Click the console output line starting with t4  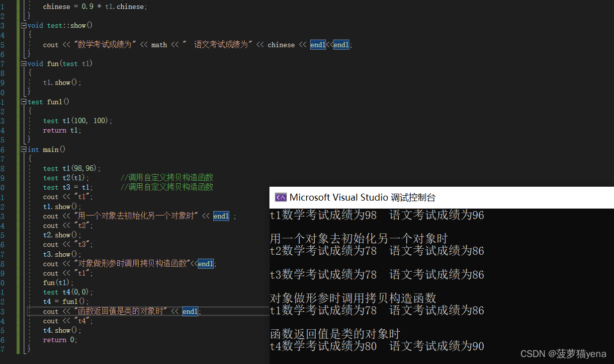coord(377,346)
